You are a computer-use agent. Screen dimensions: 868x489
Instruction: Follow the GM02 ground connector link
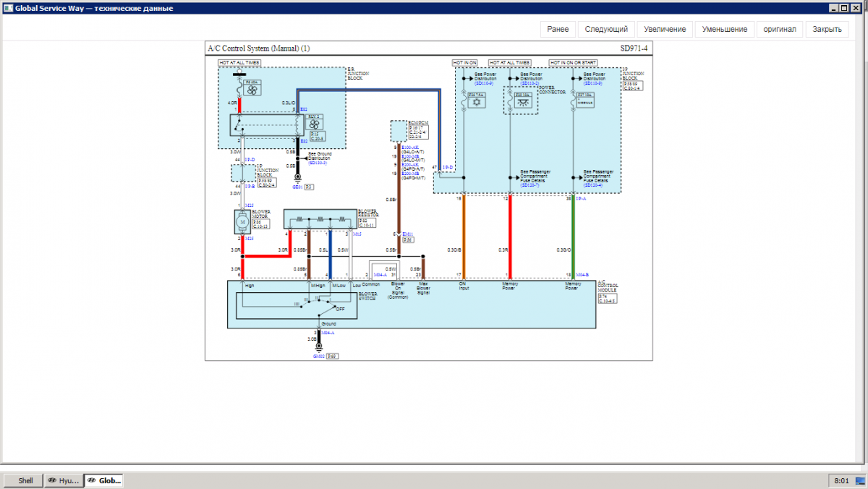[x=318, y=357]
